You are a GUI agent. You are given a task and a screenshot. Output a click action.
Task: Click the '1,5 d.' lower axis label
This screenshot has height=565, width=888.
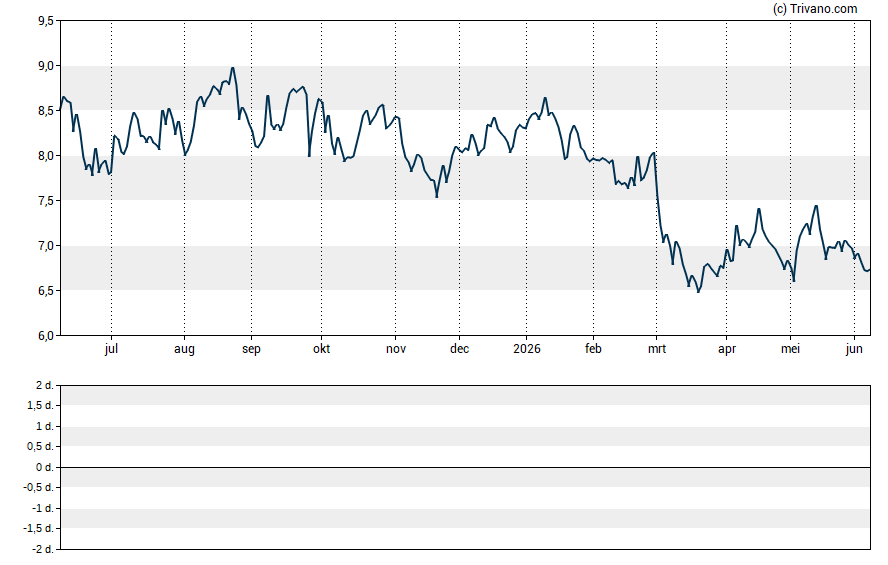[41, 405]
